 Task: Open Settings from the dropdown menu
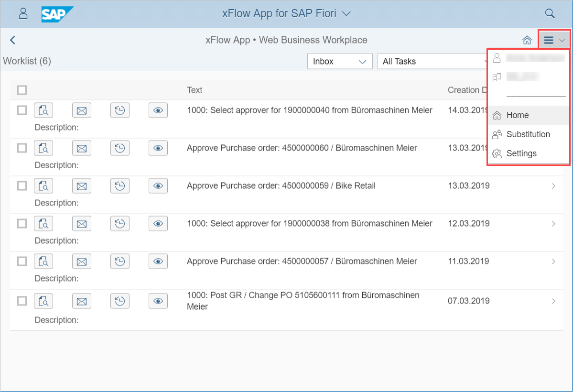pos(521,153)
